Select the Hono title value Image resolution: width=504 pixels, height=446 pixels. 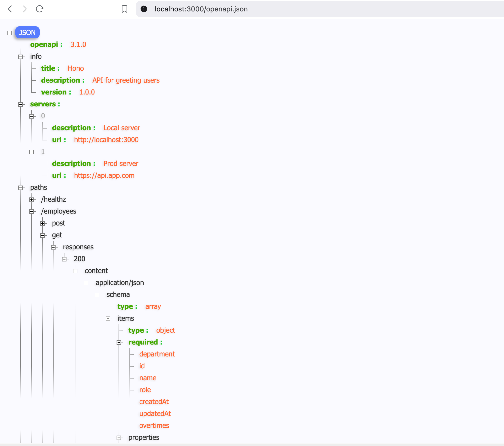coord(76,68)
